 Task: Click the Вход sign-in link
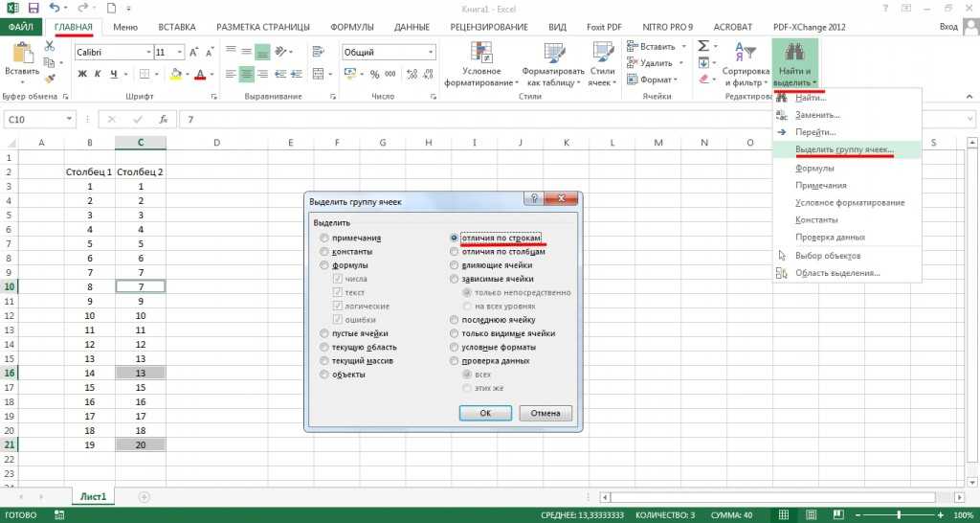coord(948,27)
